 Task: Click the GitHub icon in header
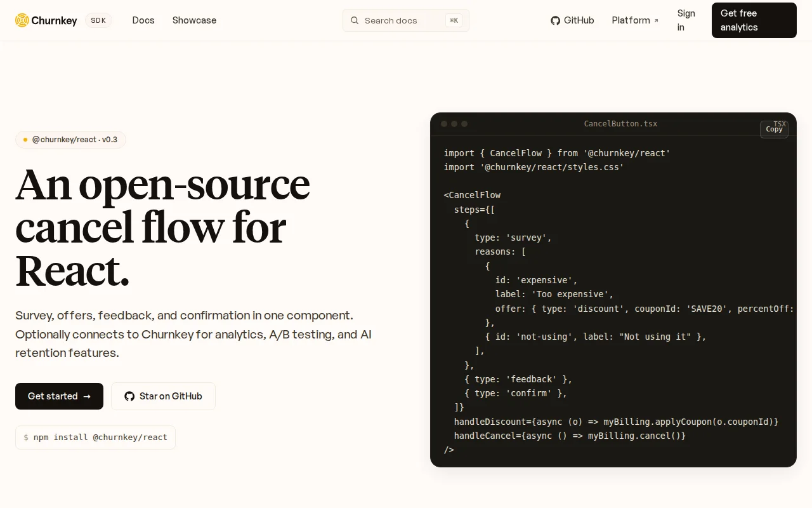point(556,20)
